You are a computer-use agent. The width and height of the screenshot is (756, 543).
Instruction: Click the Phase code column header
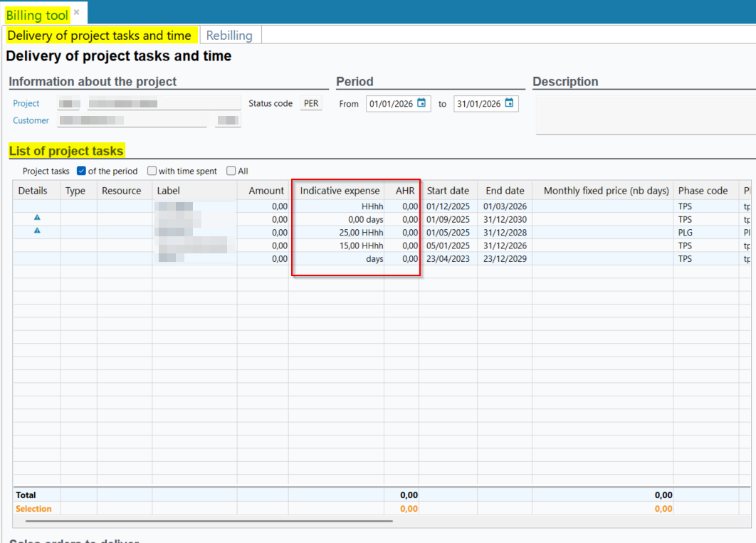[703, 191]
